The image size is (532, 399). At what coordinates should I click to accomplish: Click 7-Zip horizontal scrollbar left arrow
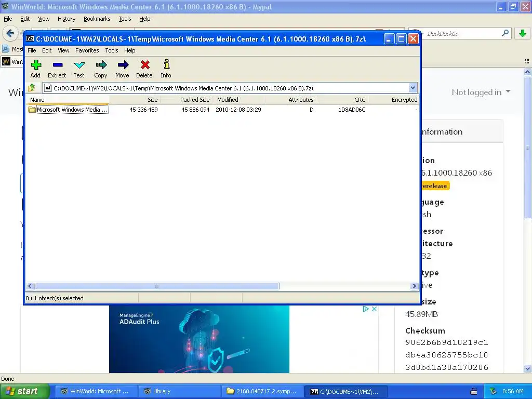pyautogui.click(x=30, y=286)
